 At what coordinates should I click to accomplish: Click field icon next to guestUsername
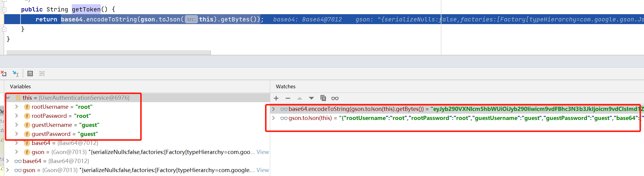[27, 125]
